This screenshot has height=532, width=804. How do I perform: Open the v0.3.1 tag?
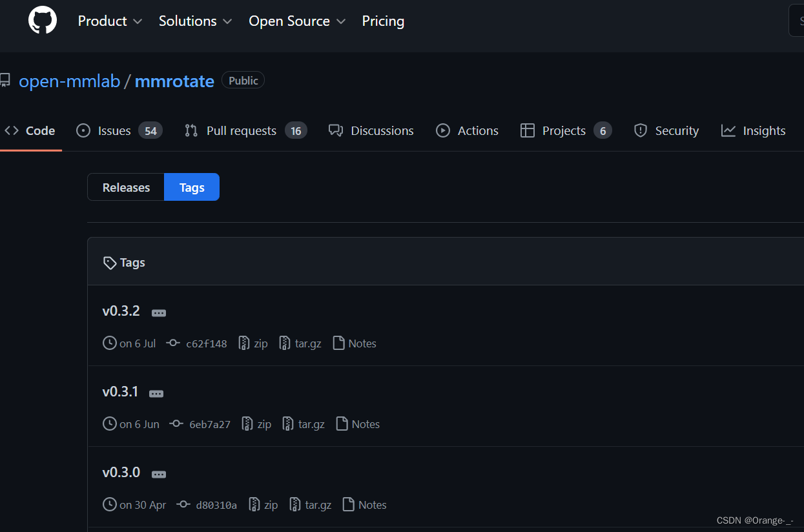pos(120,392)
